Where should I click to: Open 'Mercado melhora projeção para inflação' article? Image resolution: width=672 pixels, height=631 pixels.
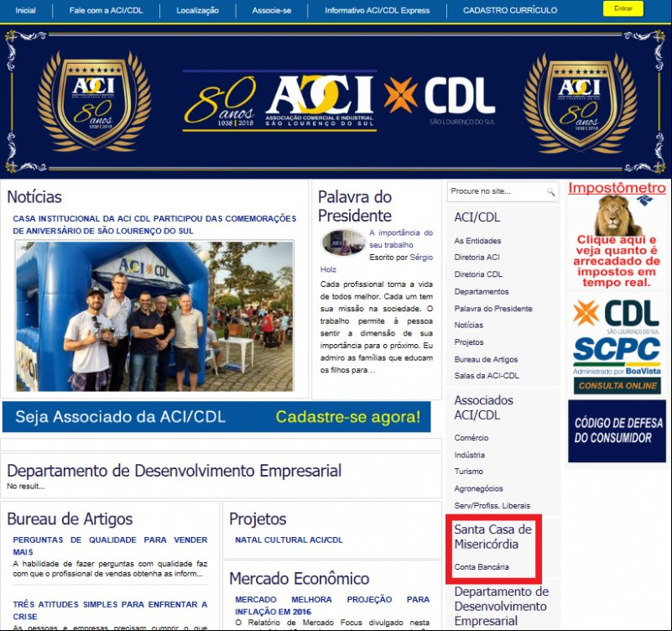click(x=332, y=605)
